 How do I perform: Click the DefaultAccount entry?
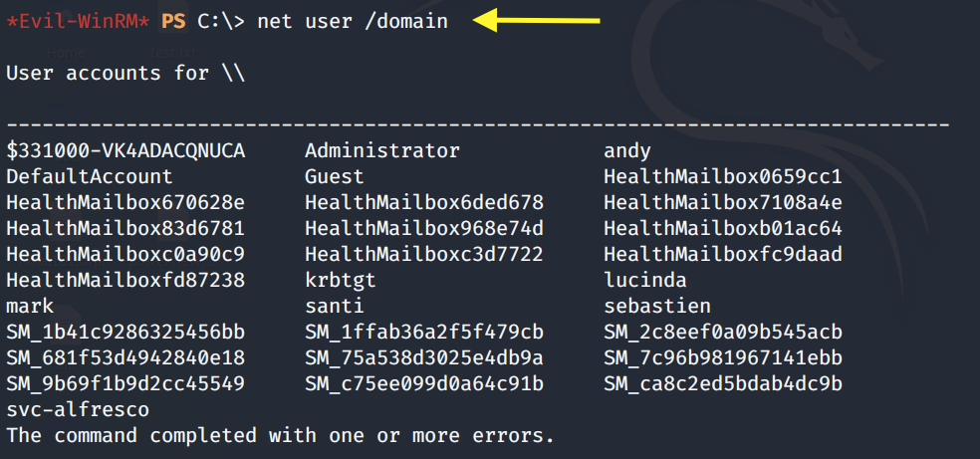coord(90,176)
